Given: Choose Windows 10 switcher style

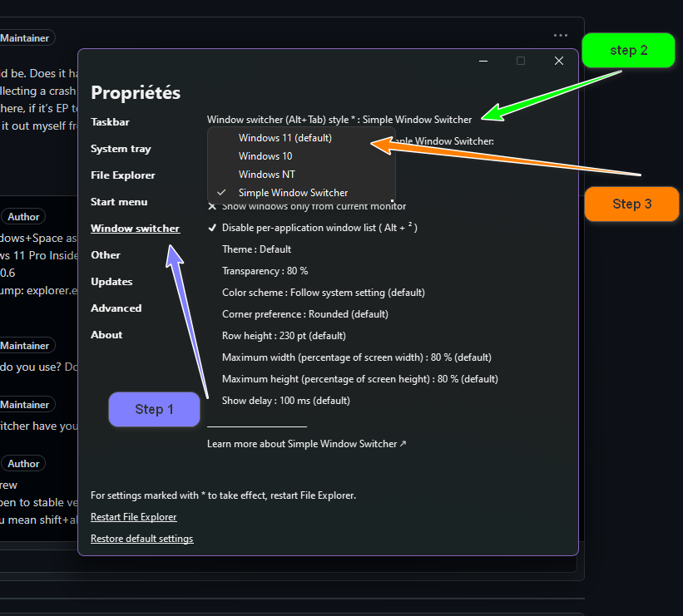Looking at the screenshot, I should pyautogui.click(x=301, y=156).
